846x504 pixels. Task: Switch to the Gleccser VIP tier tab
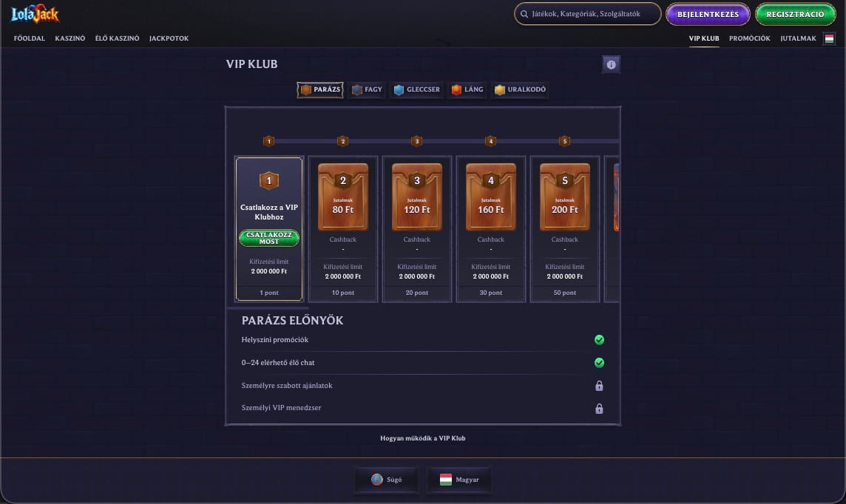[x=416, y=89]
